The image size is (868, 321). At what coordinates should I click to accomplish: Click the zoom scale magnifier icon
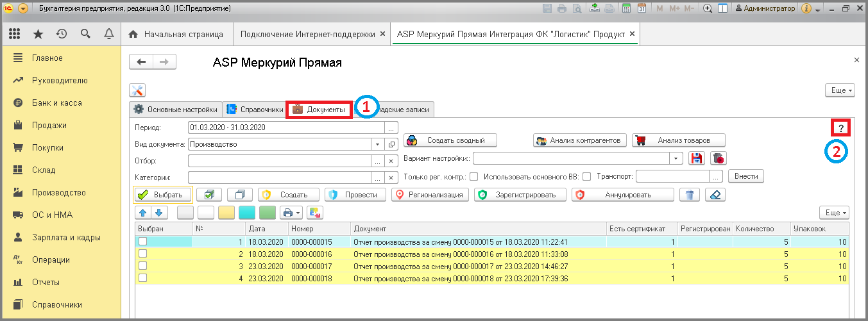(708, 9)
